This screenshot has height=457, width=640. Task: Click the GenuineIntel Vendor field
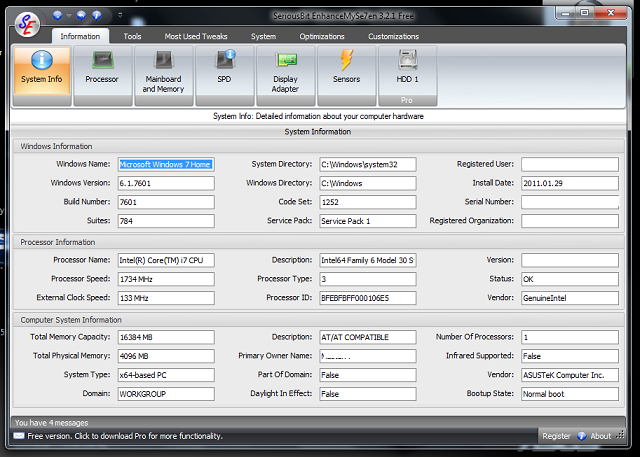tap(570, 298)
